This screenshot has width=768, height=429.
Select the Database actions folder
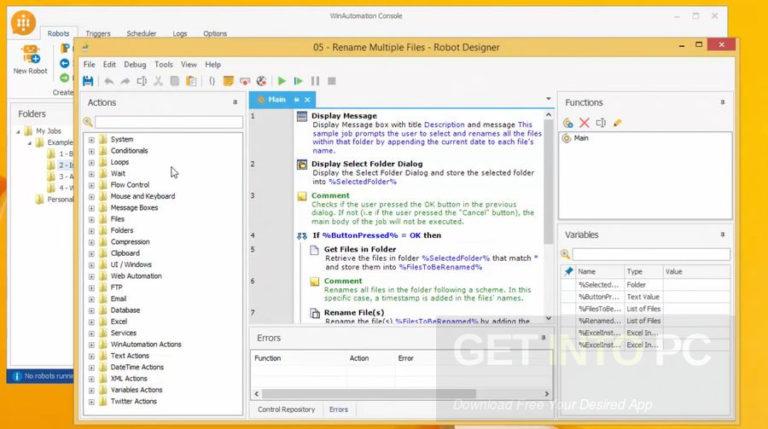tap(125, 310)
